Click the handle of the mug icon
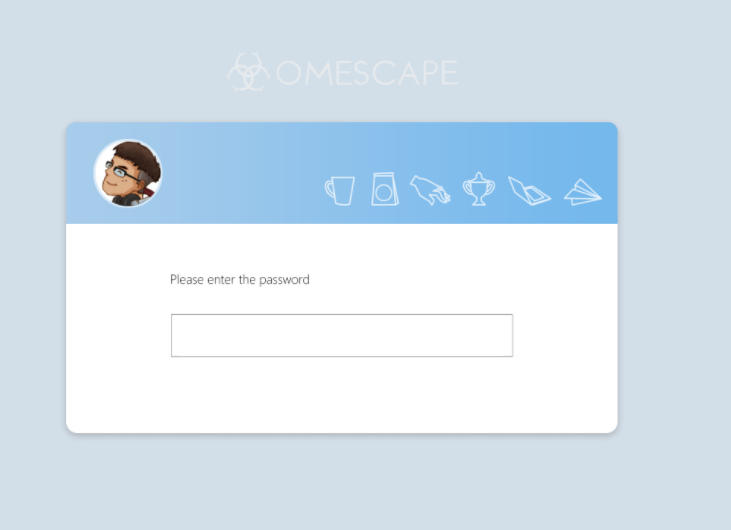The width and height of the screenshot is (731, 530). [x=330, y=189]
